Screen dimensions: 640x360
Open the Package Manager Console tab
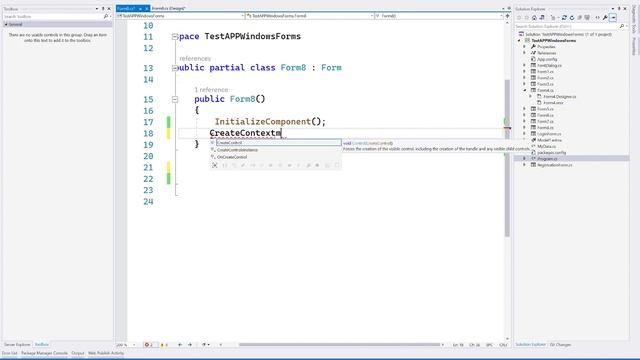pos(44,353)
